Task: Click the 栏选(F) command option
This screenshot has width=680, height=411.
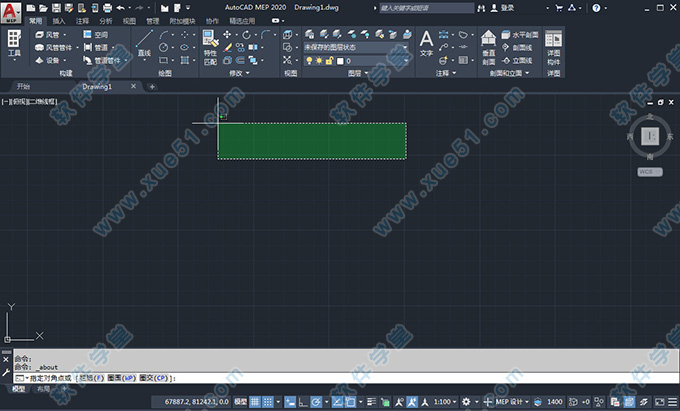Action: [x=91, y=378]
